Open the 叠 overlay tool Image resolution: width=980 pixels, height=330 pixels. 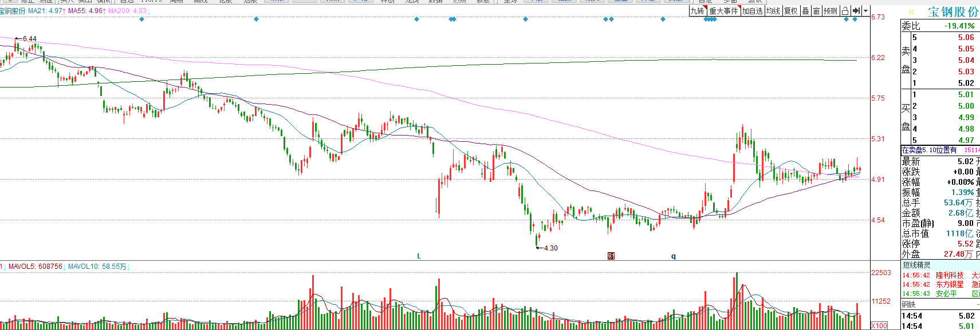tap(805, 11)
